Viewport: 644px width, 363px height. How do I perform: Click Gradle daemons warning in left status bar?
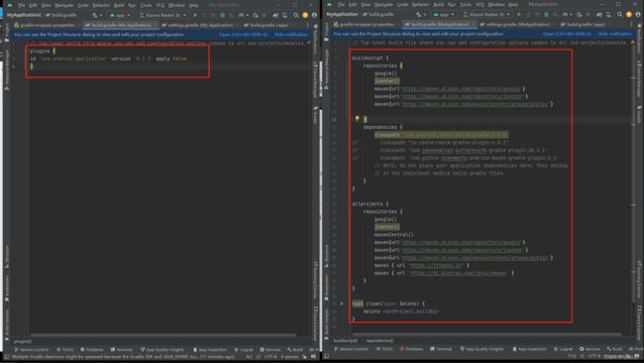[123, 357]
